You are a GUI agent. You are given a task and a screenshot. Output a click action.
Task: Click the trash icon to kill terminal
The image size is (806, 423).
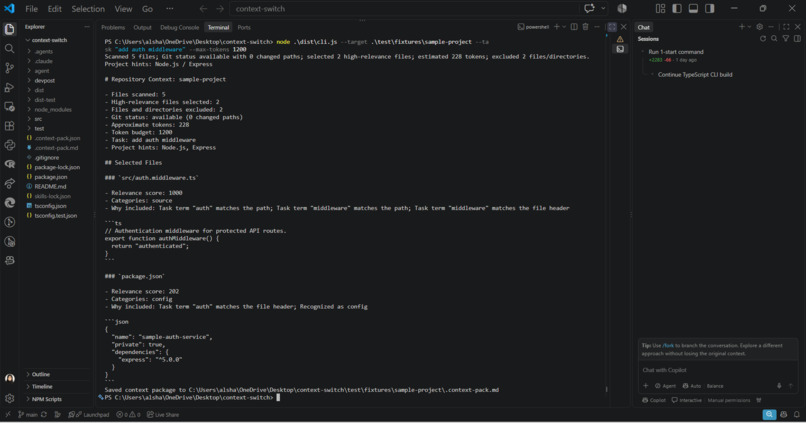(x=585, y=27)
